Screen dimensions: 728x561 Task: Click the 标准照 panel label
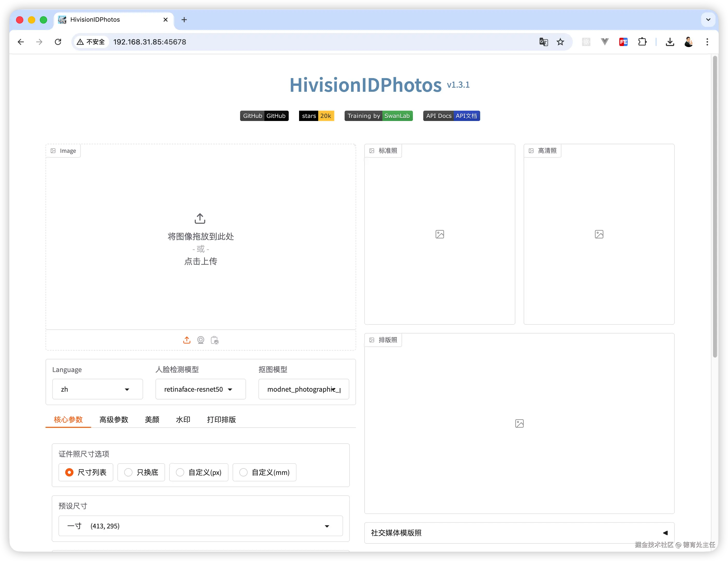click(383, 150)
